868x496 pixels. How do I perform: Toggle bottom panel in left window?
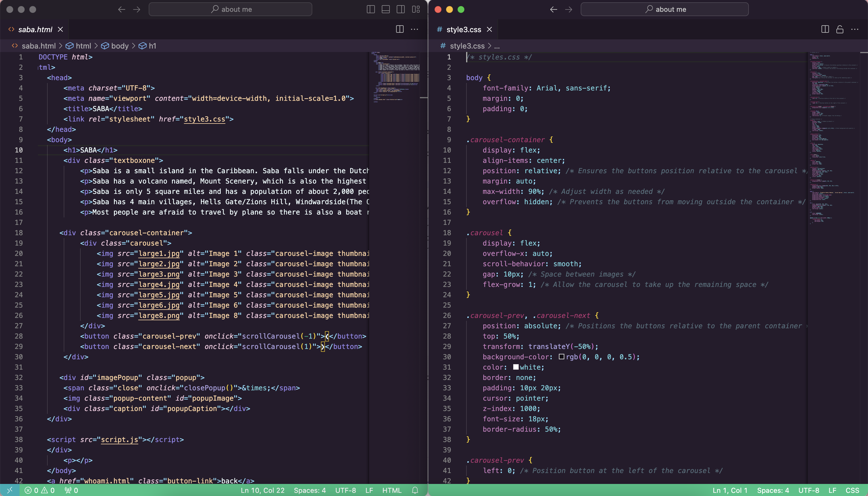[386, 9]
